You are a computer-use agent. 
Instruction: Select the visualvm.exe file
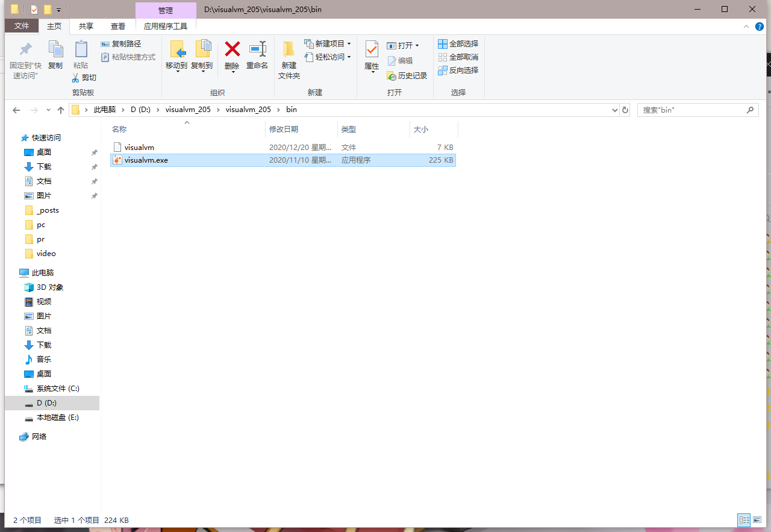click(146, 160)
